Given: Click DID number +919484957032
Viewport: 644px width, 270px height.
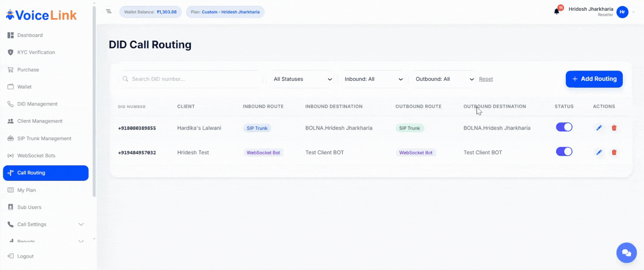Looking at the screenshot, I should pos(137,152).
